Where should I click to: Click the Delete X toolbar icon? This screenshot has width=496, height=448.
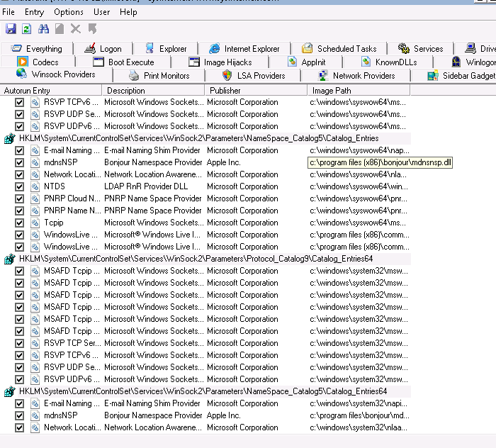(76, 29)
